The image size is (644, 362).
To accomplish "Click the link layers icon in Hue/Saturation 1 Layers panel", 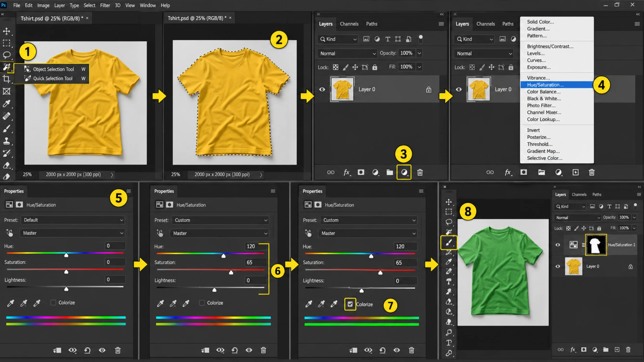I will tap(561, 349).
